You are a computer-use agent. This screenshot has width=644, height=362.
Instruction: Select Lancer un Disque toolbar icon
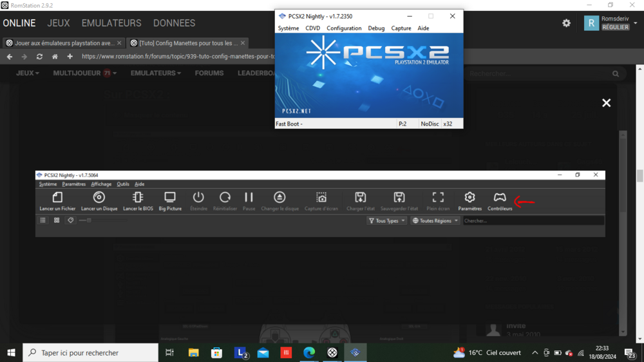click(99, 198)
